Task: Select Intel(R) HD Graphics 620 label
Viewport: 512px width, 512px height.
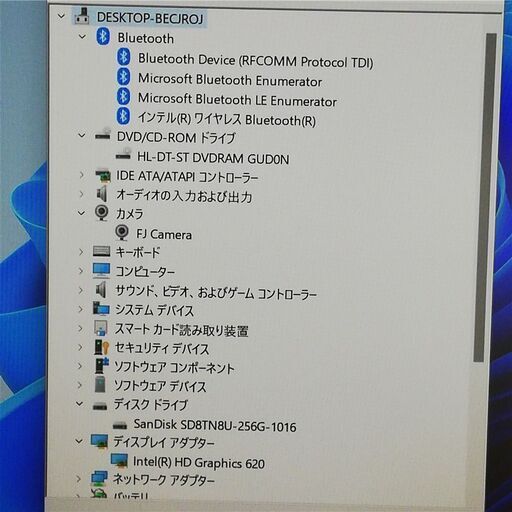Action: click(199, 462)
